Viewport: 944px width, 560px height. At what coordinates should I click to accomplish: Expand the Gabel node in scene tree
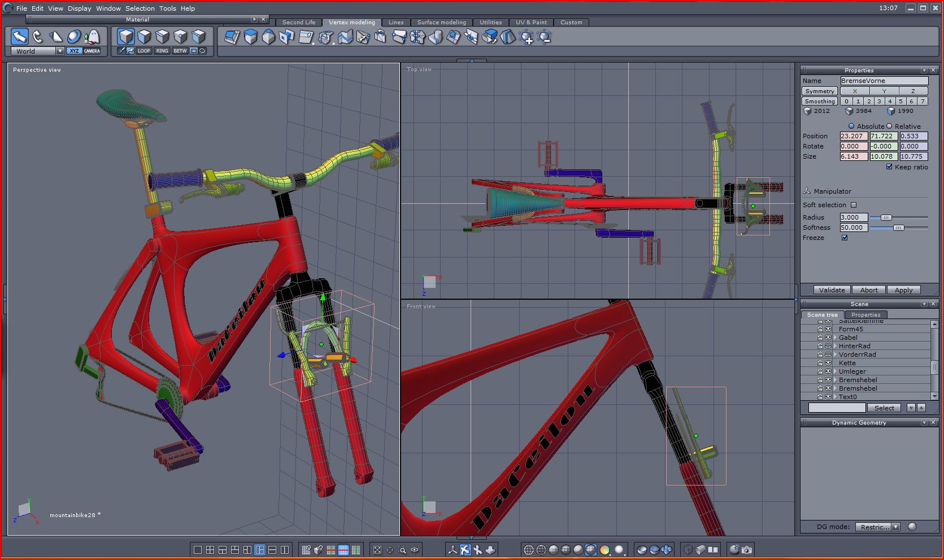coord(835,338)
